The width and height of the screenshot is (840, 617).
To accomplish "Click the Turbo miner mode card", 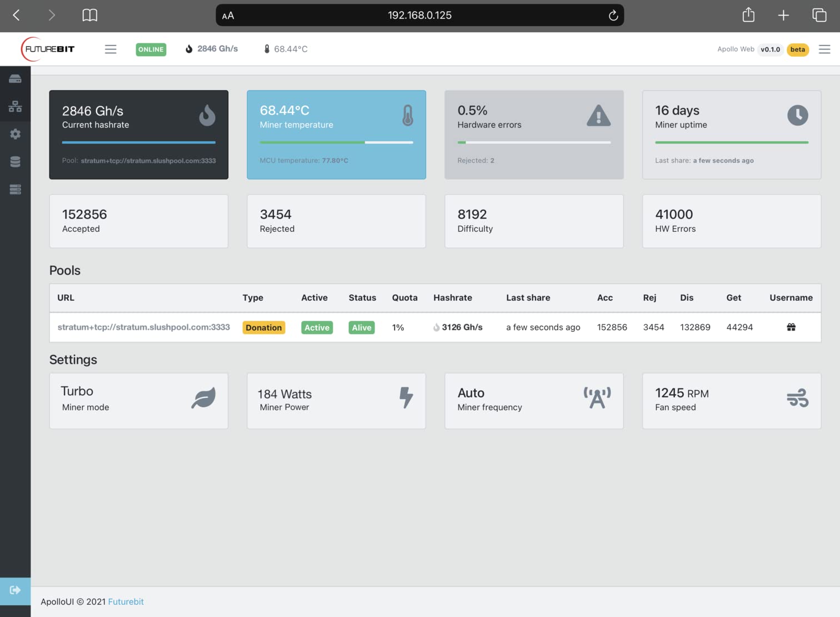I will click(x=138, y=400).
